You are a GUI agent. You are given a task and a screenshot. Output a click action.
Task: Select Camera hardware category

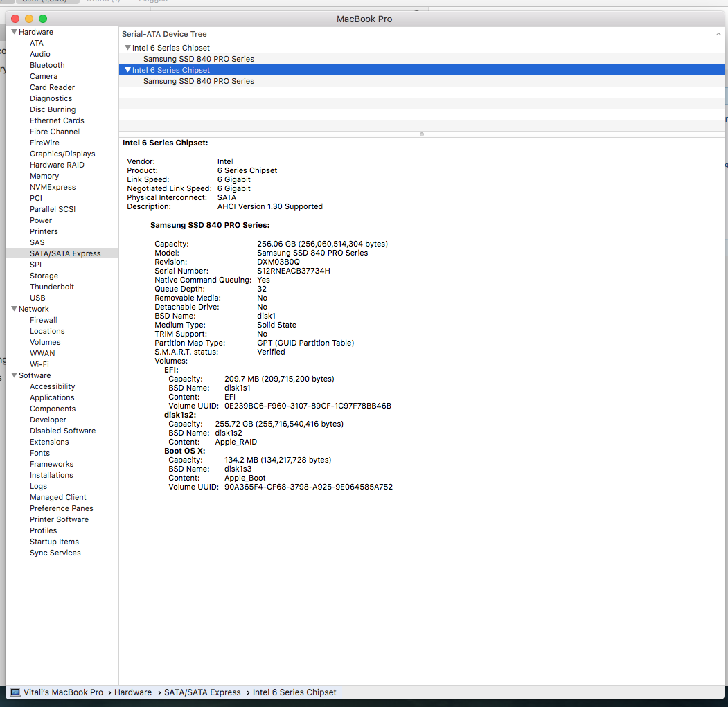44,77
